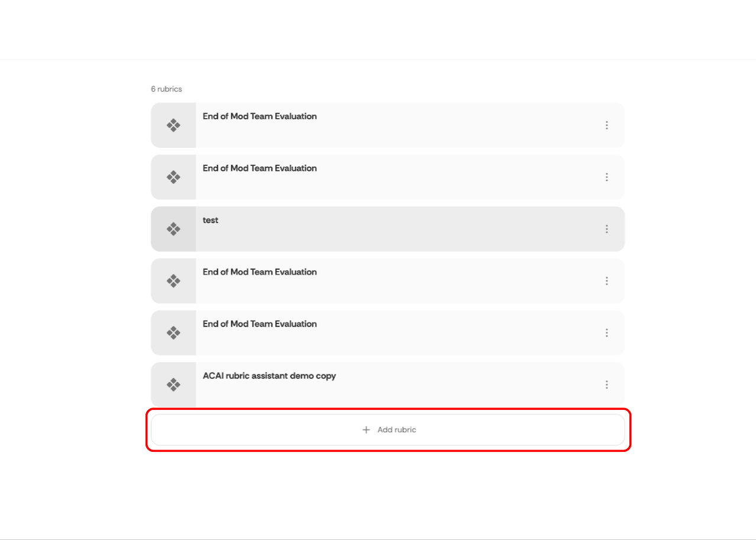The width and height of the screenshot is (756, 540).
Task: Open more options for ACAI rubric assistant demo copy
Action: [x=606, y=384]
